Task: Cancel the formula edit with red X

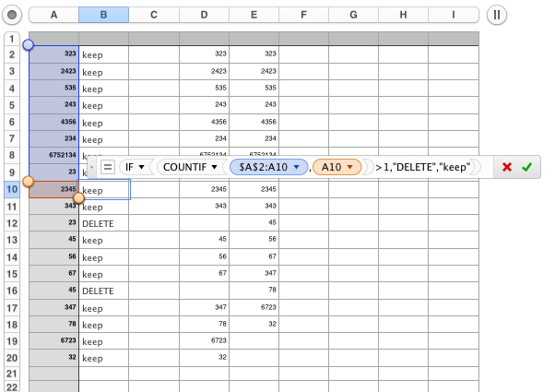Action: 507,167
